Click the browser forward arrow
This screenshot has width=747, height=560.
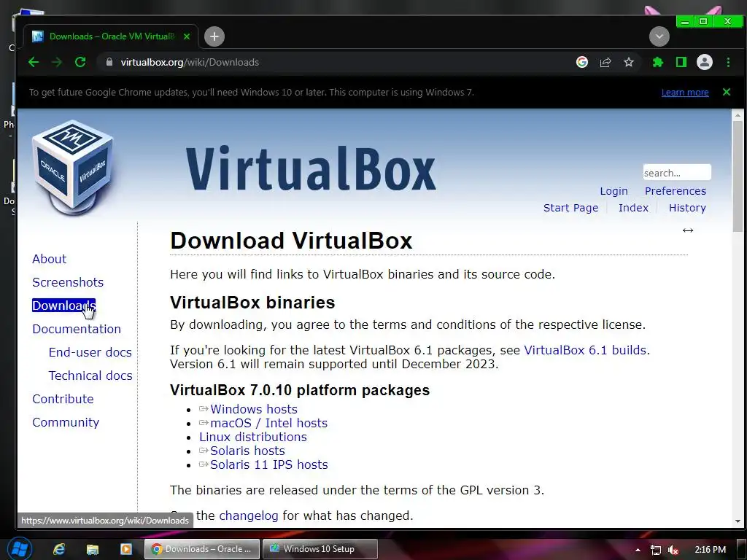[x=57, y=63]
